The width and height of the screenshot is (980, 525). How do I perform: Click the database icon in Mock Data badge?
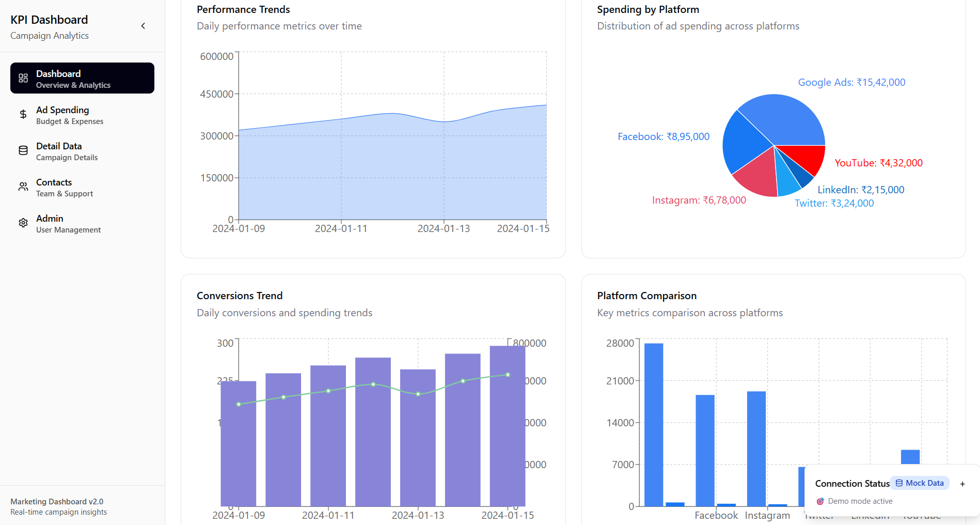(x=899, y=483)
